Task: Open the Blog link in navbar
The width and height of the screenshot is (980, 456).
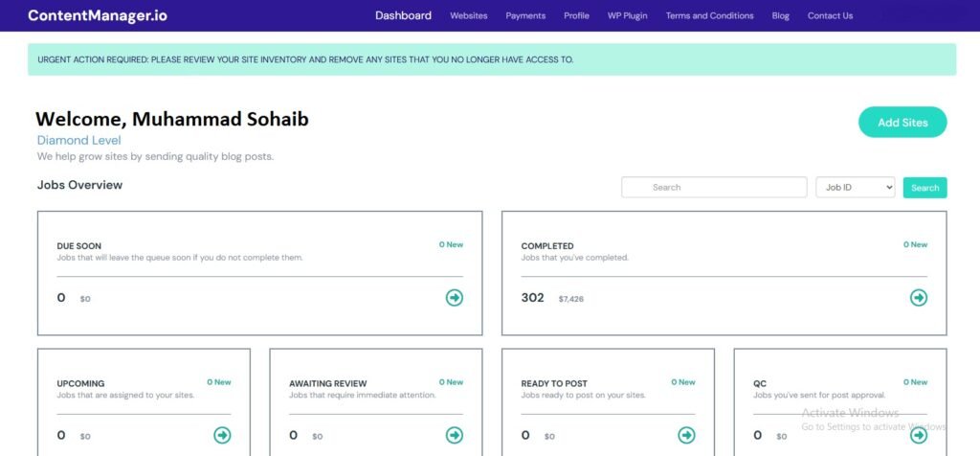Action: point(781,15)
